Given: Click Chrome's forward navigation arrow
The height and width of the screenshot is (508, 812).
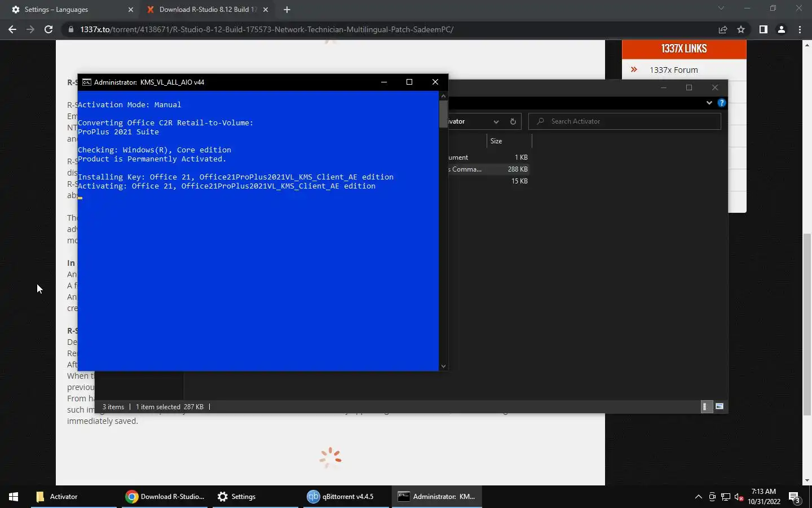Looking at the screenshot, I should pos(30,29).
